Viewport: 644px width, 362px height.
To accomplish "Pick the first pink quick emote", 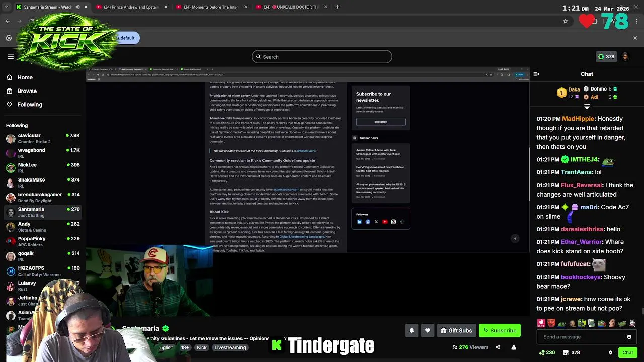I will [x=541, y=323].
